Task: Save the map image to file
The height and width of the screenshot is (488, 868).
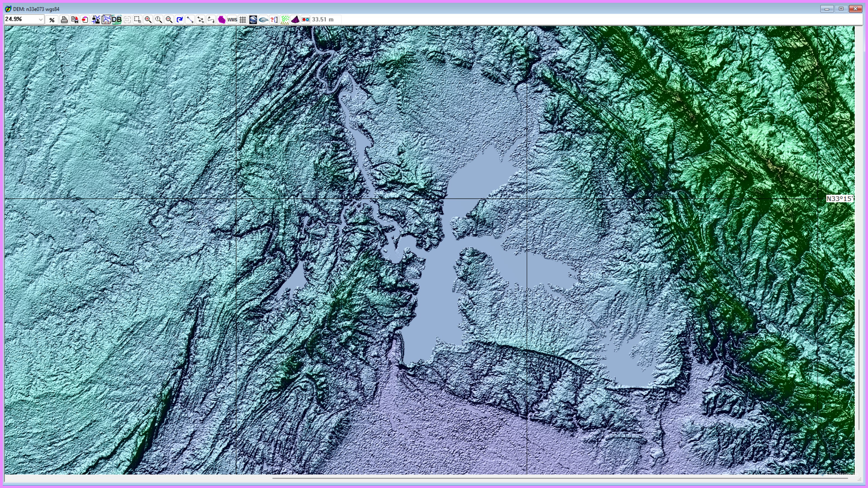Action: tap(75, 20)
